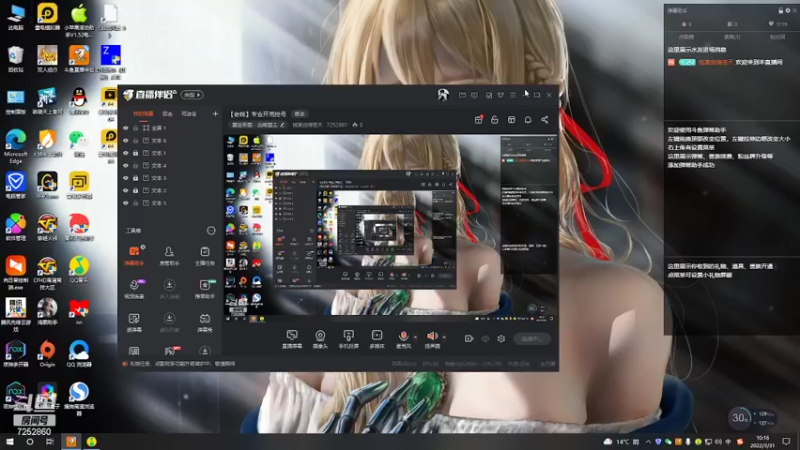Hide the 文本 5 source layer
Viewport: 800px width, 450px height.
[126, 203]
